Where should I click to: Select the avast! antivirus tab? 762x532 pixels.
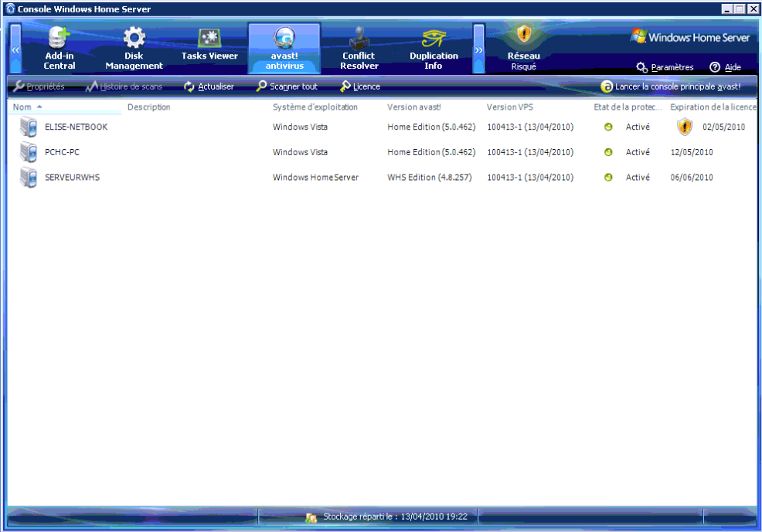tap(284, 49)
